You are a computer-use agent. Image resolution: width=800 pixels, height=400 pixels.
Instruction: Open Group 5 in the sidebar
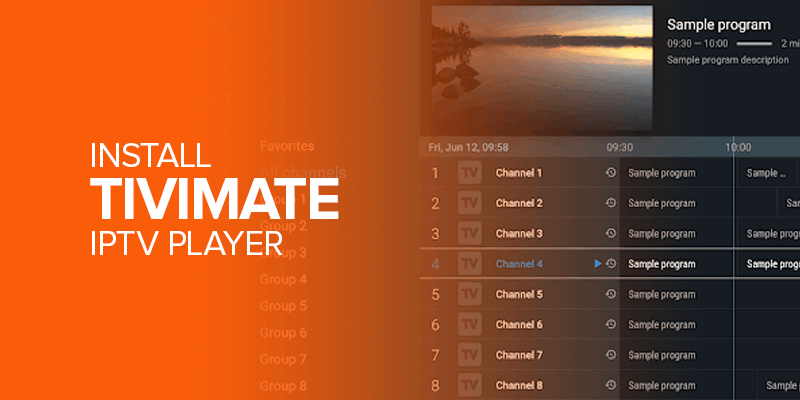283,306
